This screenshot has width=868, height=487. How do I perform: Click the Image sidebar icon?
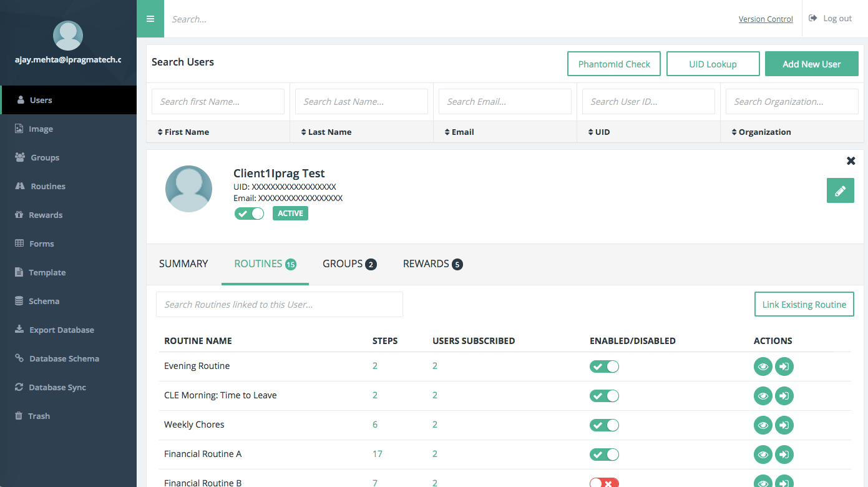pos(19,129)
